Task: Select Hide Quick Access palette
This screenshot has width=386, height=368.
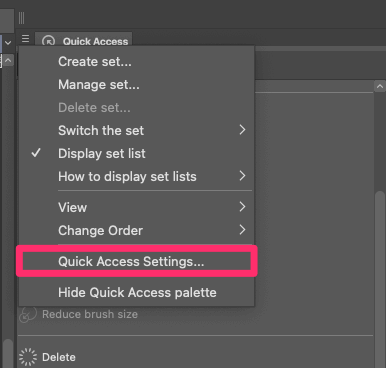Action: coord(137,292)
